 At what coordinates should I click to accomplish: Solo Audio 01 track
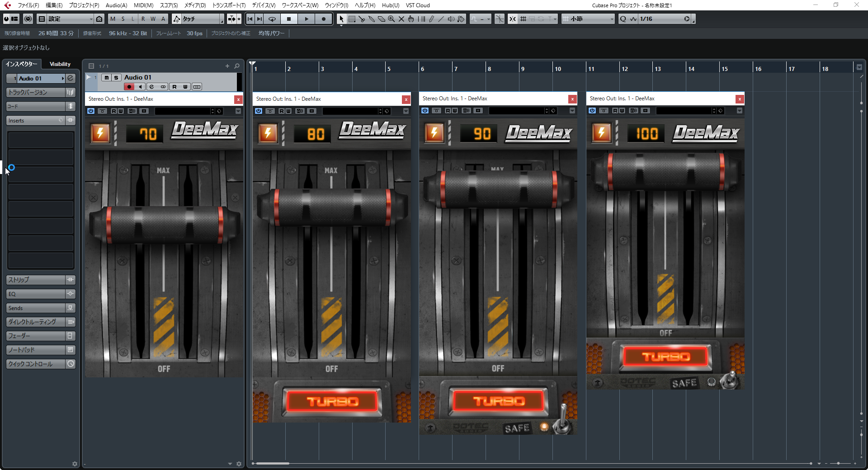[116, 78]
